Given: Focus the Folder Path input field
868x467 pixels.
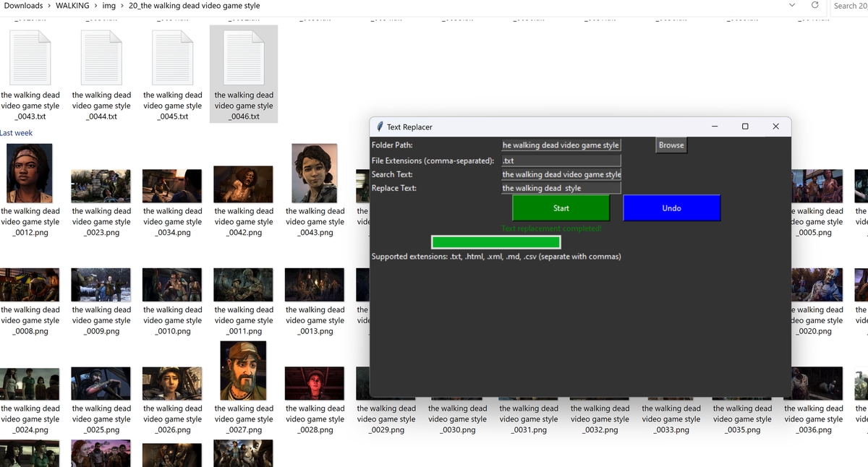Looking at the screenshot, I should [x=561, y=145].
